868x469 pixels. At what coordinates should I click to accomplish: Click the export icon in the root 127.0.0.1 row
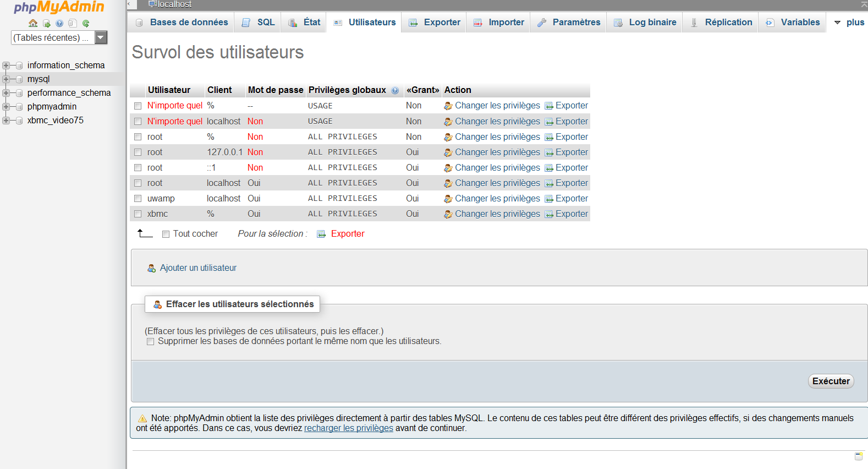pos(549,152)
